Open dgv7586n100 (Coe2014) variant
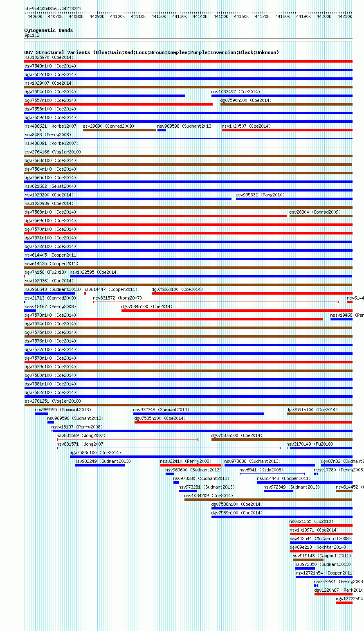This screenshot has height=631, width=364. [177, 290]
